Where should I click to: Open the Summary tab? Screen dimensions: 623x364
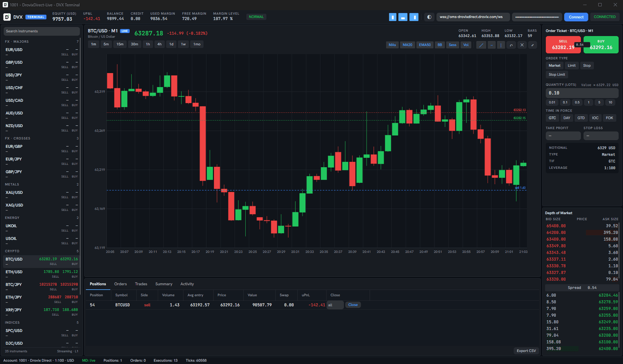pos(164,284)
